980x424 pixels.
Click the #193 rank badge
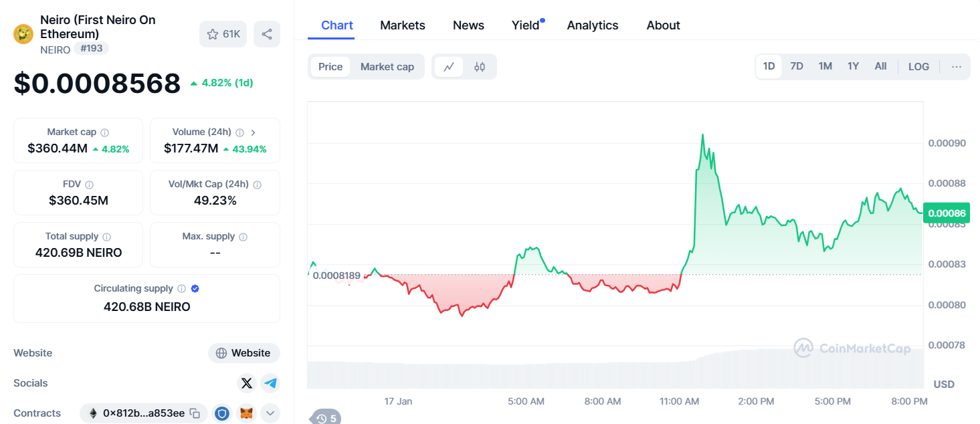tap(91, 48)
